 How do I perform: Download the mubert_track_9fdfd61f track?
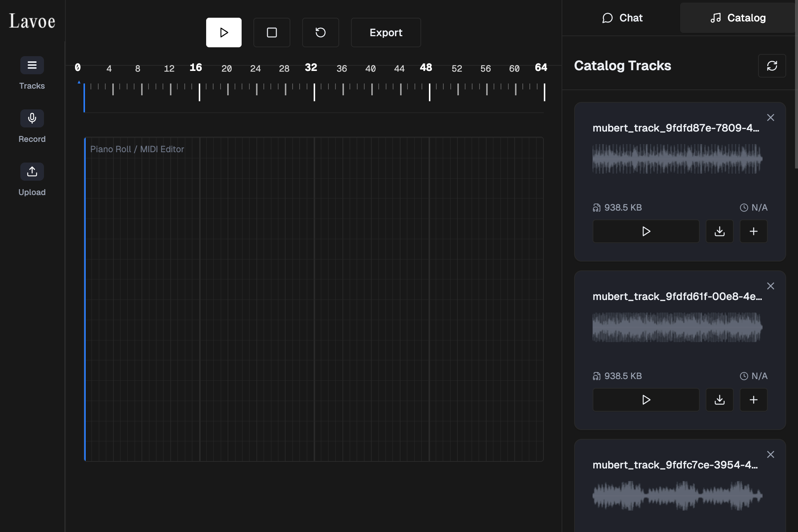point(719,400)
